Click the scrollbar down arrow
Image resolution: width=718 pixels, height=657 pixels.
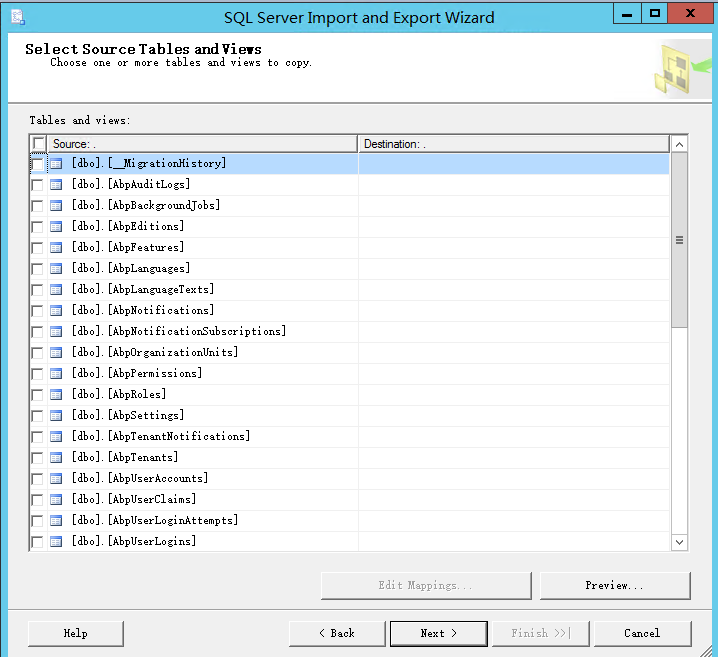(680, 542)
